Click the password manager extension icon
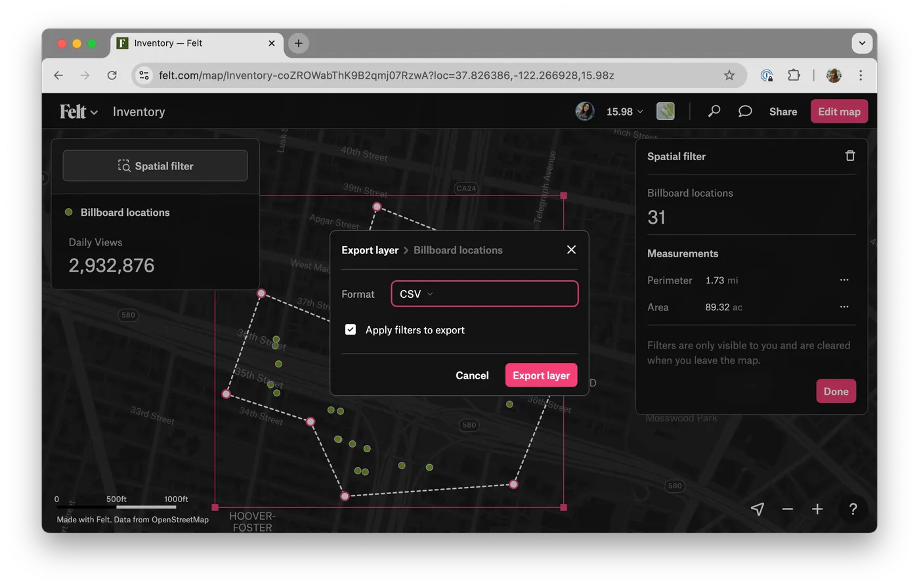919x588 pixels. click(x=767, y=75)
